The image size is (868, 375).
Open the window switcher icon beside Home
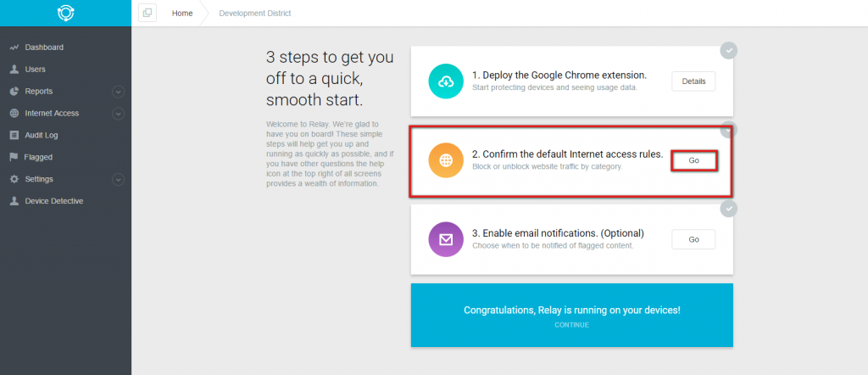click(147, 13)
